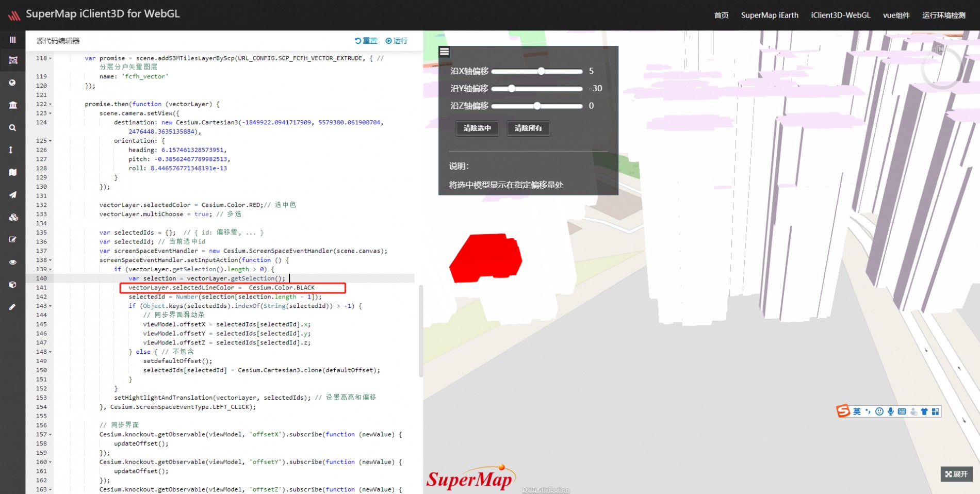Click Sogou account user icon
The height and width of the screenshot is (494, 980).
(x=913, y=411)
